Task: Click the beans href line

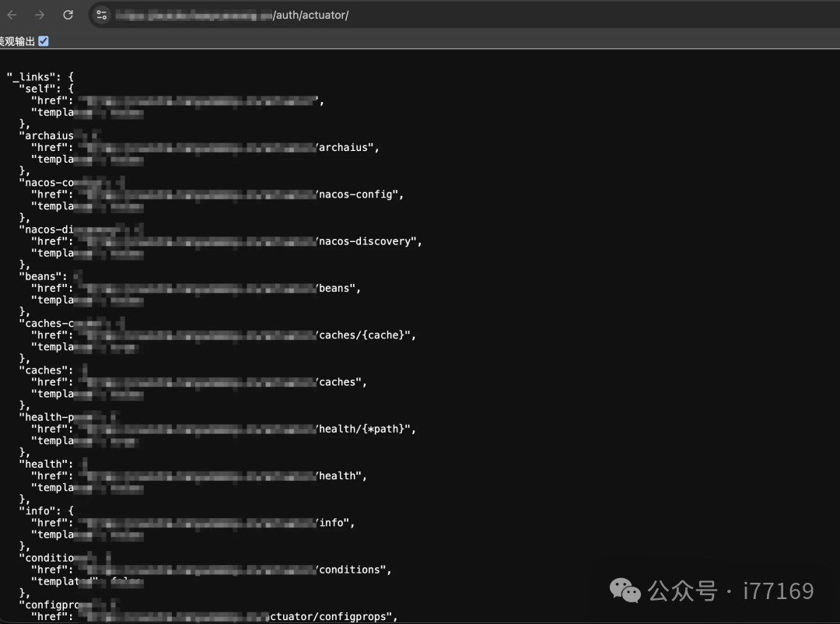Action: point(195,289)
